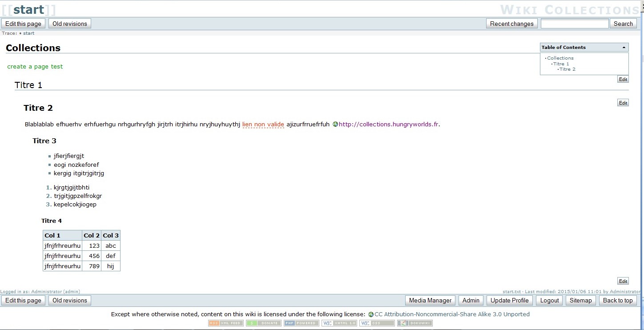
Task: Click the broken 'lien non valide' link
Action: pos(263,125)
